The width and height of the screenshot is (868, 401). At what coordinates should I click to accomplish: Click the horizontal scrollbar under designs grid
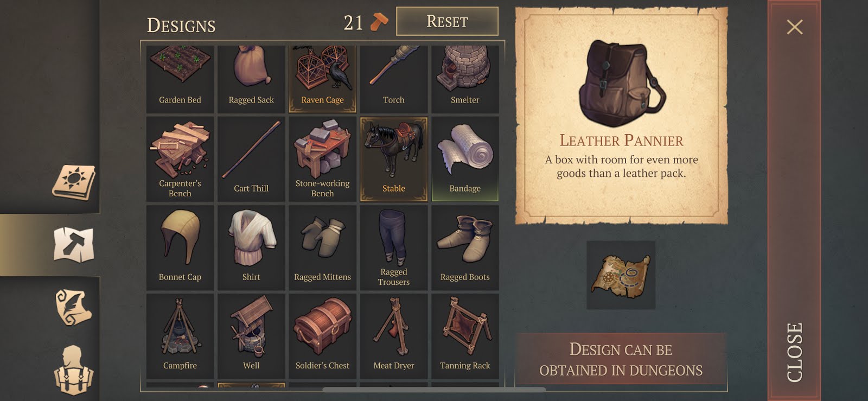pos(434,389)
